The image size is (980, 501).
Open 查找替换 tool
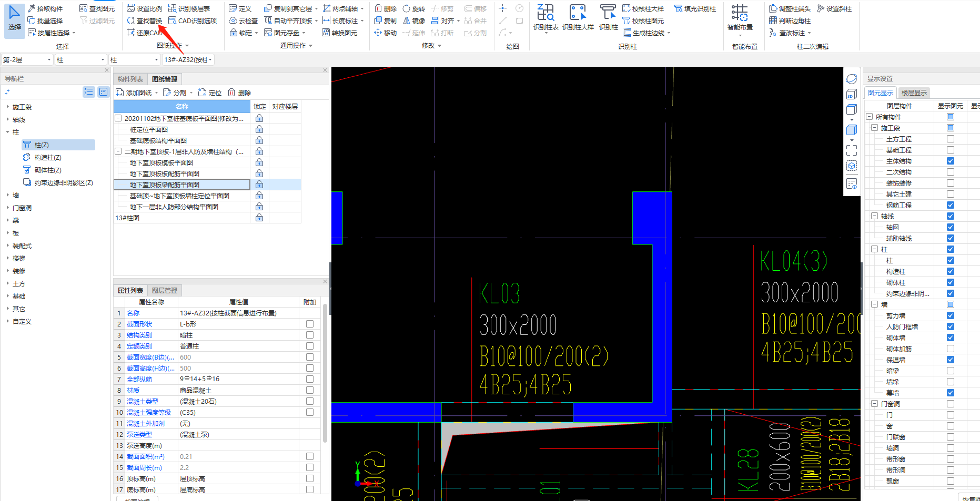tap(145, 21)
